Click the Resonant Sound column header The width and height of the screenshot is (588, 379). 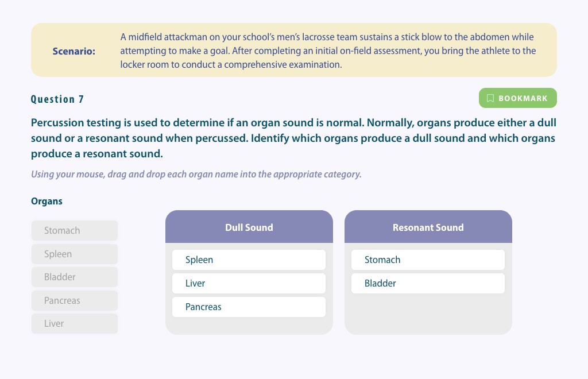[428, 227]
